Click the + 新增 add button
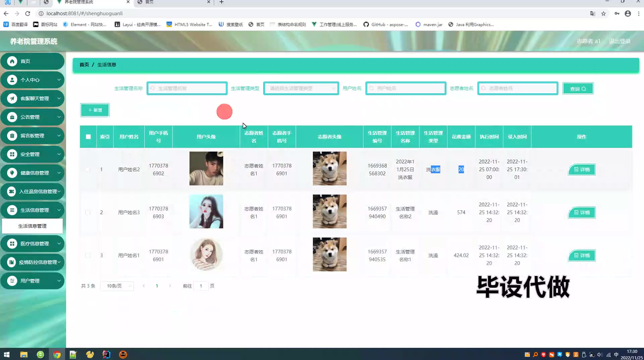The width and height of the screenshot is (644, 360). click(x=95, y=110)
